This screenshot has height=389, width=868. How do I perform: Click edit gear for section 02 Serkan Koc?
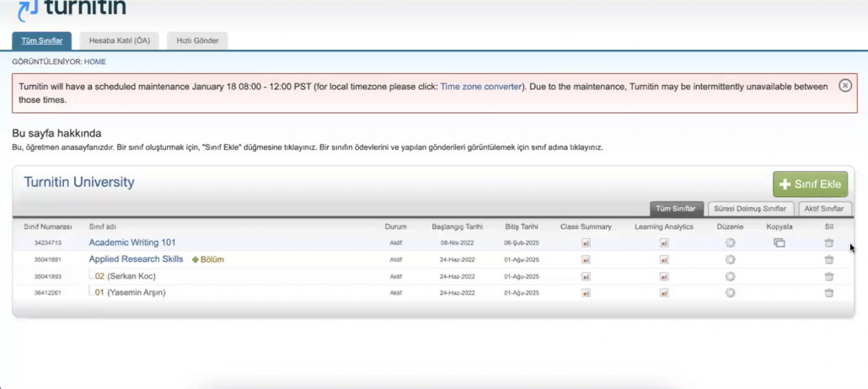pyautogui.click(x=730, y=276)
